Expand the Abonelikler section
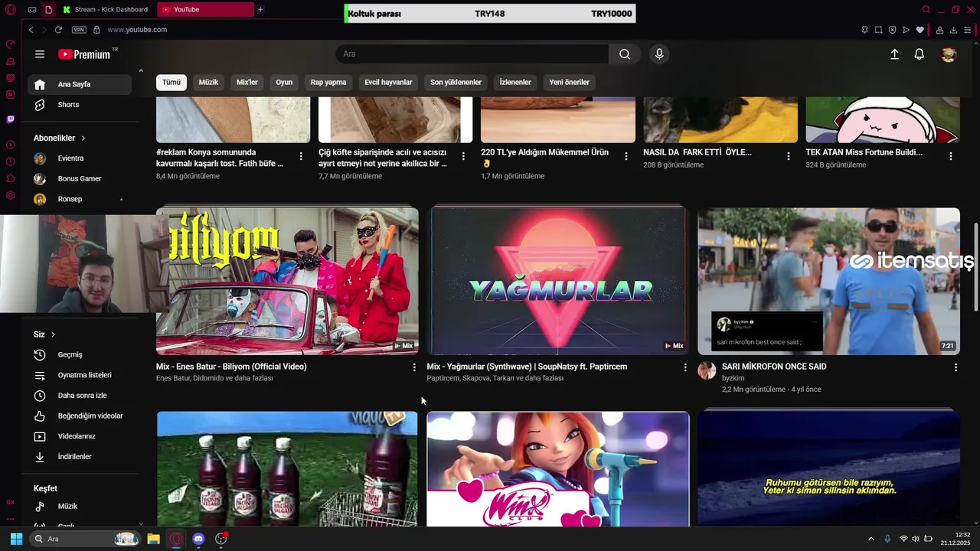The width and height of the screenshot is (980, 551). click(60, 138)
